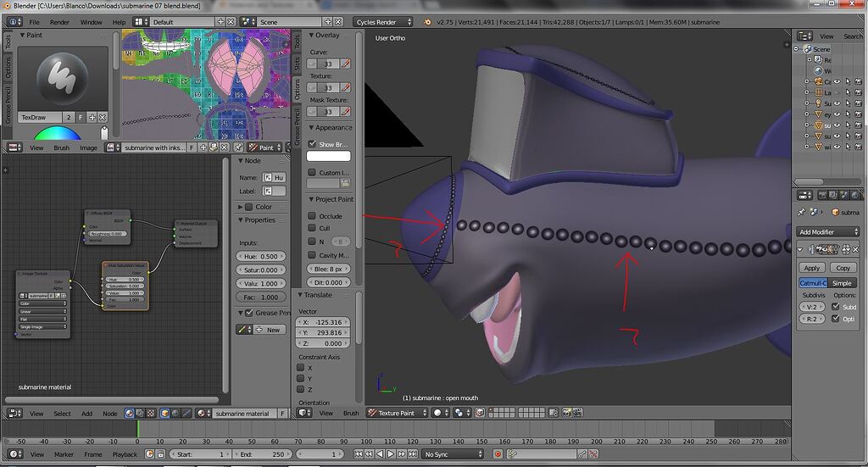
Task: Enable the Y constraint axis checkbox
Action: pos(301,379)
